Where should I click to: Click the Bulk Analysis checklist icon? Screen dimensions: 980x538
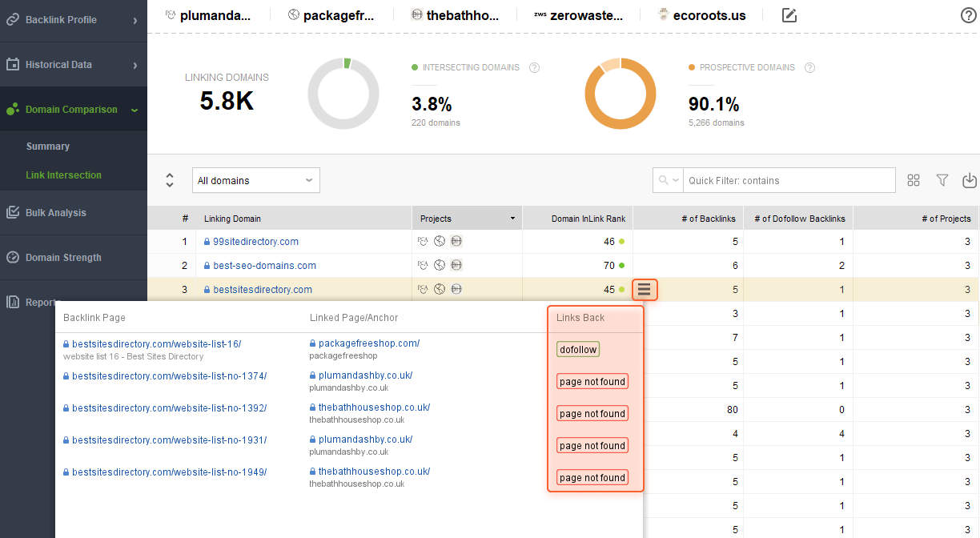tap(13, 213)
